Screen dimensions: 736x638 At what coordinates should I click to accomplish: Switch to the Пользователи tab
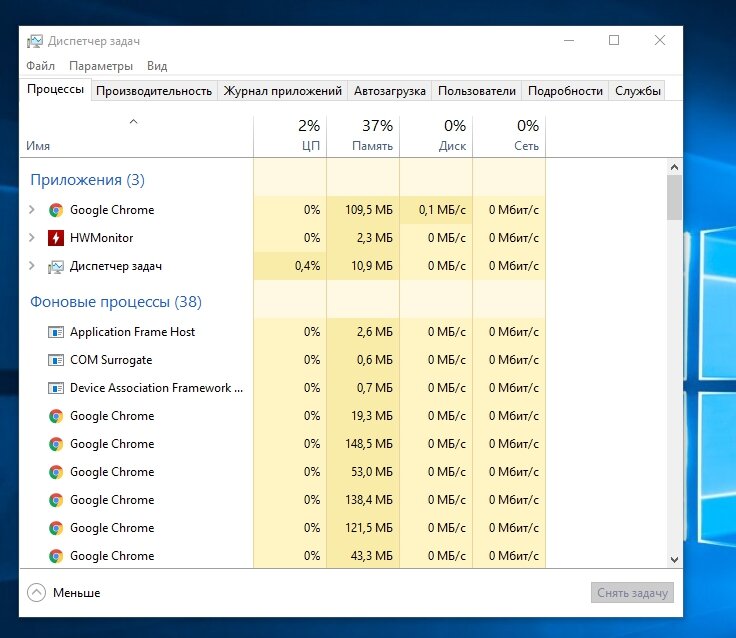477,91
